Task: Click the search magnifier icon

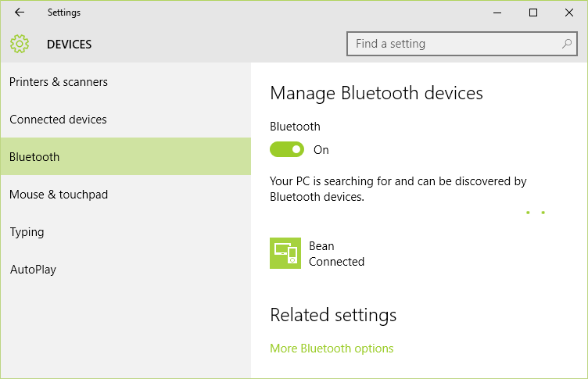Action: (x=567, y=44)
